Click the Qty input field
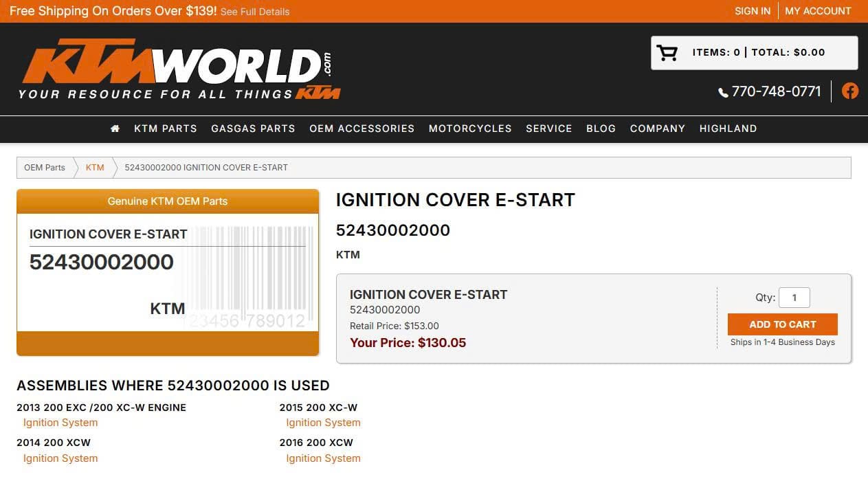The width and height of the screenshot is (868, 479). point(794,298)
